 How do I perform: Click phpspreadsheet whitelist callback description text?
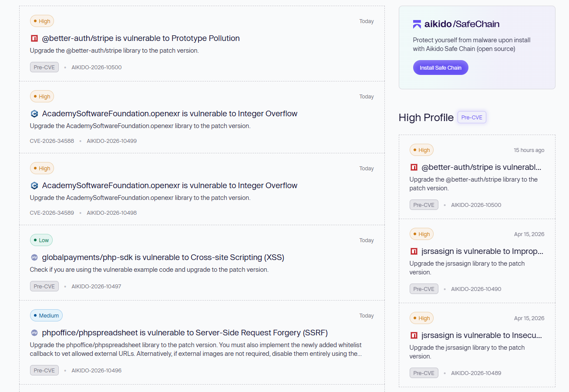tap(196, 349)
